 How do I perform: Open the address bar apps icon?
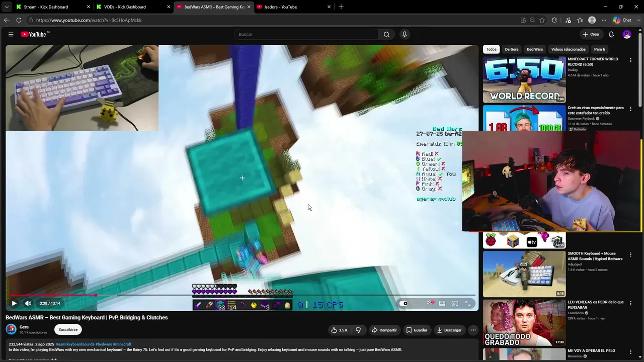(523, 20)
